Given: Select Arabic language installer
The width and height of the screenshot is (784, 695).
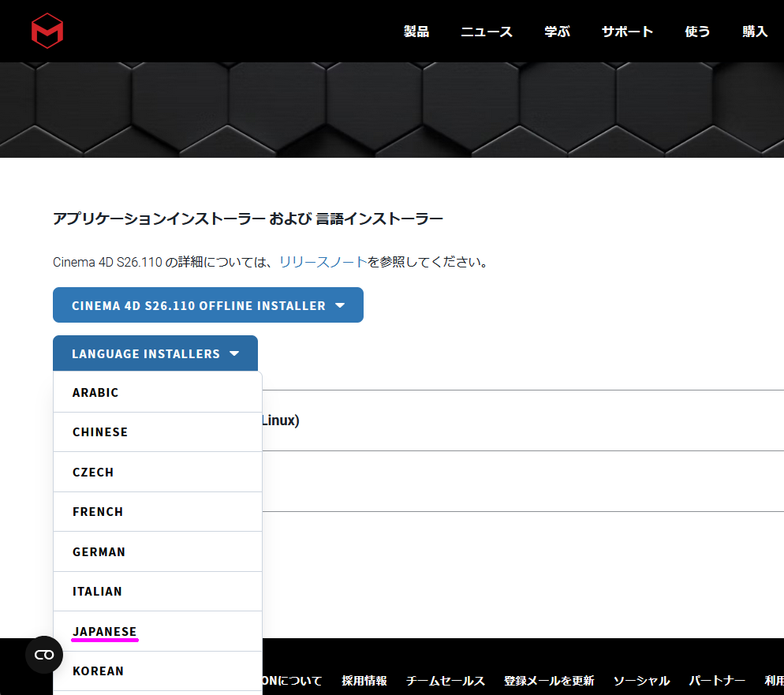Looking at the screenshot, I should point(158,393).
